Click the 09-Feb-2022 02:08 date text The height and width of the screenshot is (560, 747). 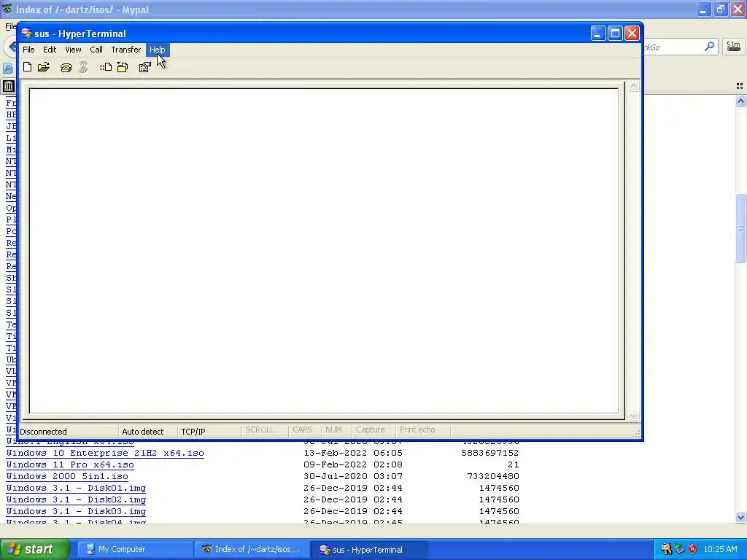pyautogui.click(x=353, y=464)
